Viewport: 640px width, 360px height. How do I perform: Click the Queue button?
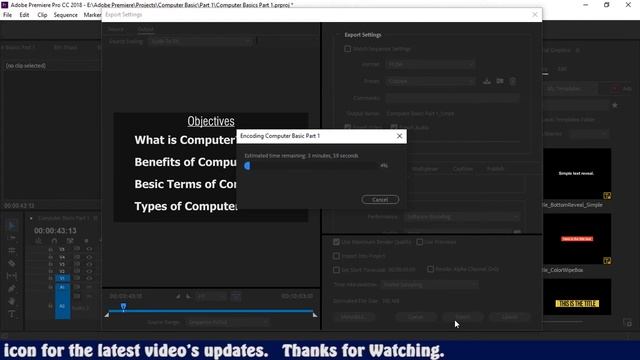pyautogui.click(x=416, y=317)
